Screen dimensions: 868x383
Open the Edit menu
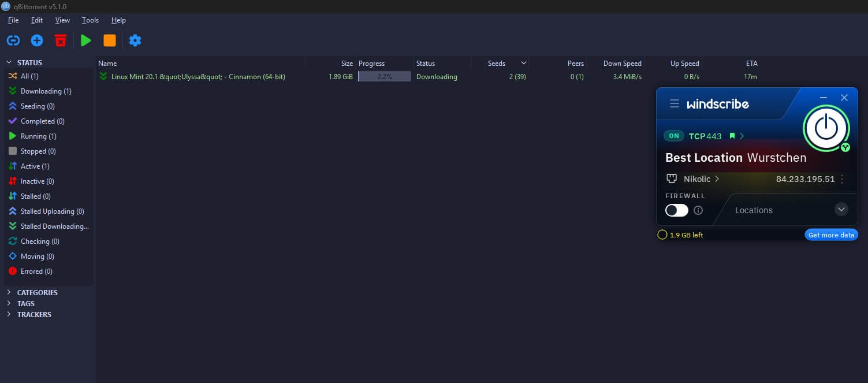click(37, 20)
